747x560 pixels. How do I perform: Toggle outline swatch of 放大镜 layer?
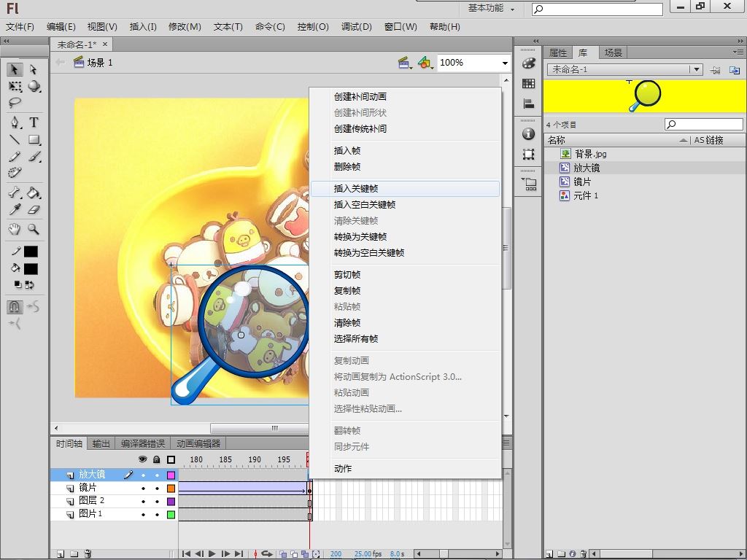pos(171,475)
